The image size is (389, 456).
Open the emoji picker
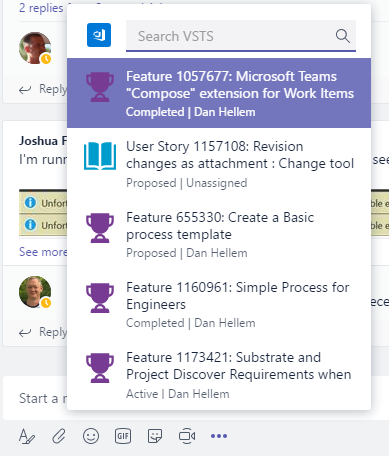coord(91,436)
